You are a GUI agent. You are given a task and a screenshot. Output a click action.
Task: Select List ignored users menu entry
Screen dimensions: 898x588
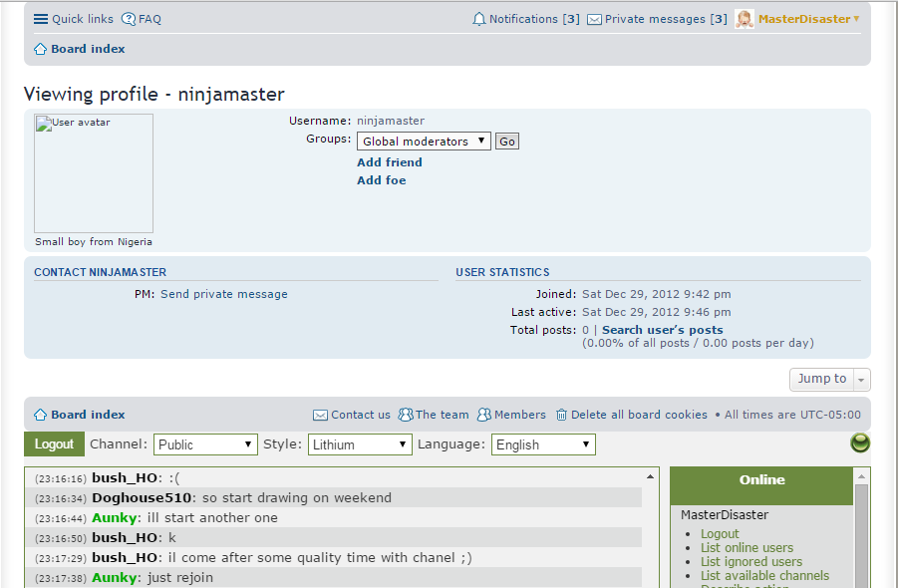751,562
